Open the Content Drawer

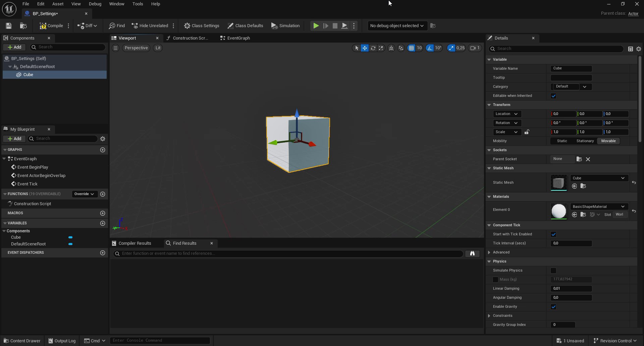pyautogui.click(x=22, y=341)
